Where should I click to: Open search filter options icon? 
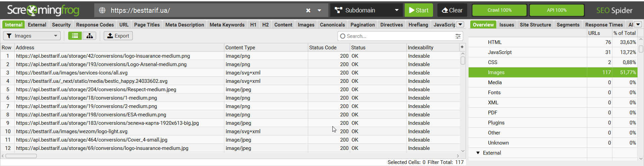tap(458, 36)
